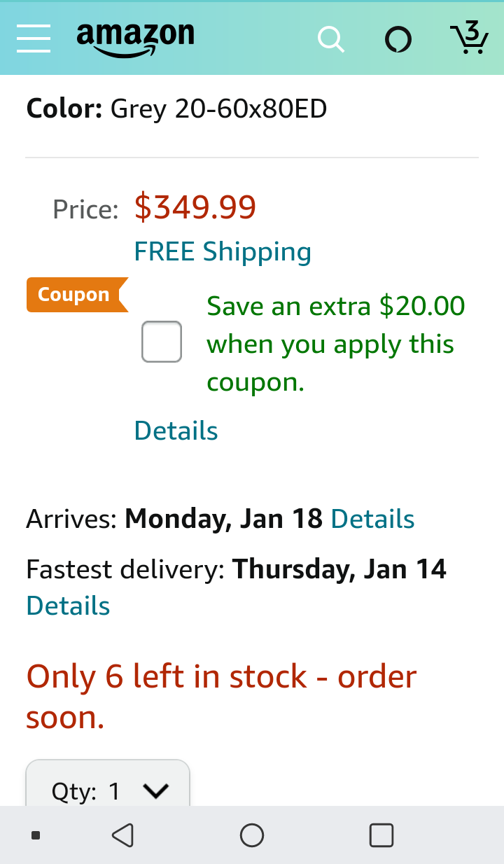
Task: Expand the Qty: 1 dropdown
Action: pos(108,783)
